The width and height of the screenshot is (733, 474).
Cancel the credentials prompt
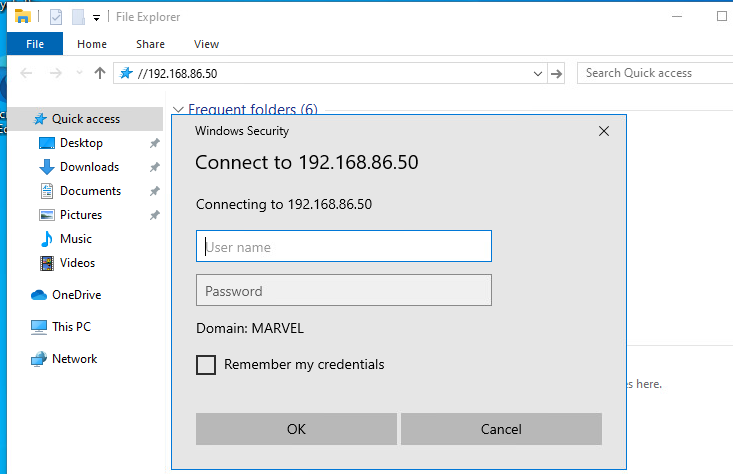(x=501, y=429)
